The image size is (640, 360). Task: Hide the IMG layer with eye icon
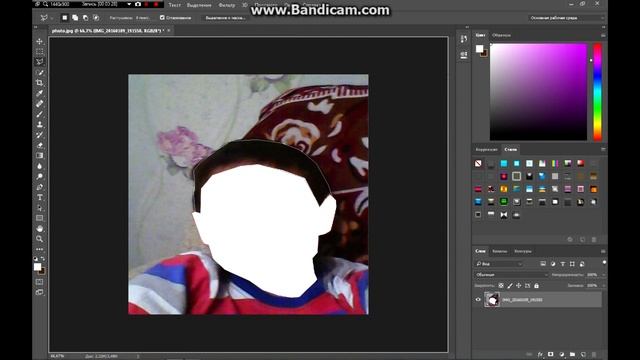tap(478, 300)
